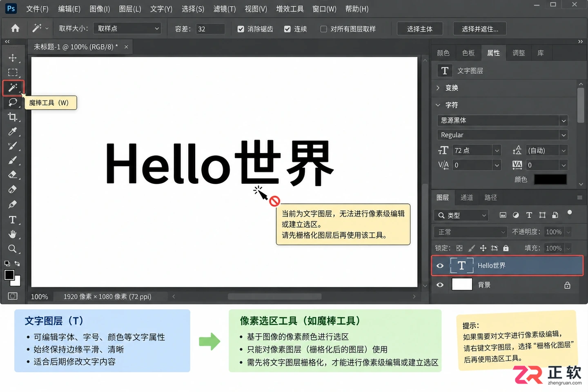Screen dimensions: 588x392
Task: Enable 对所有图层取样 checkbox
Action: [324, 29]
